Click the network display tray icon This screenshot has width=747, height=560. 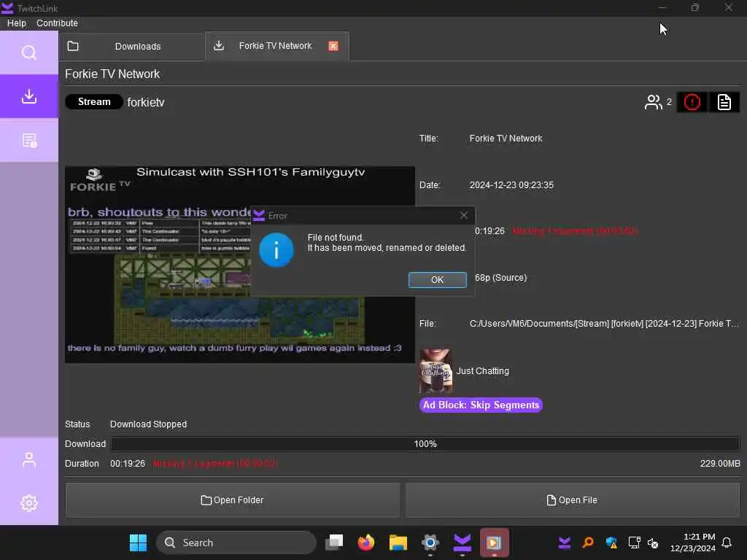[x=634, y=542]
